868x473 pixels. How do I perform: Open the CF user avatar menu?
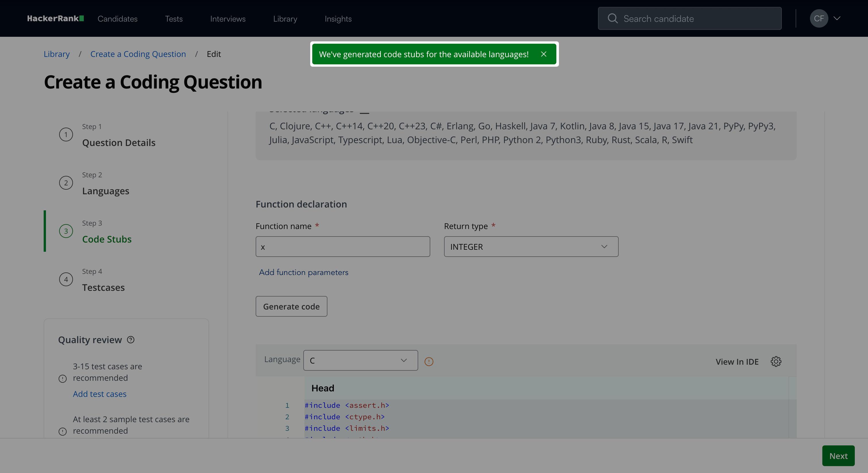pyautogui.click(x=819, y=19)
